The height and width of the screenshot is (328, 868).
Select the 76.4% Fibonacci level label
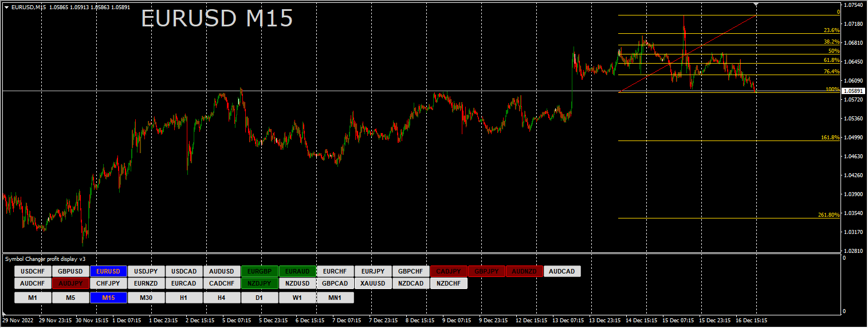click(x=831, y=72)
